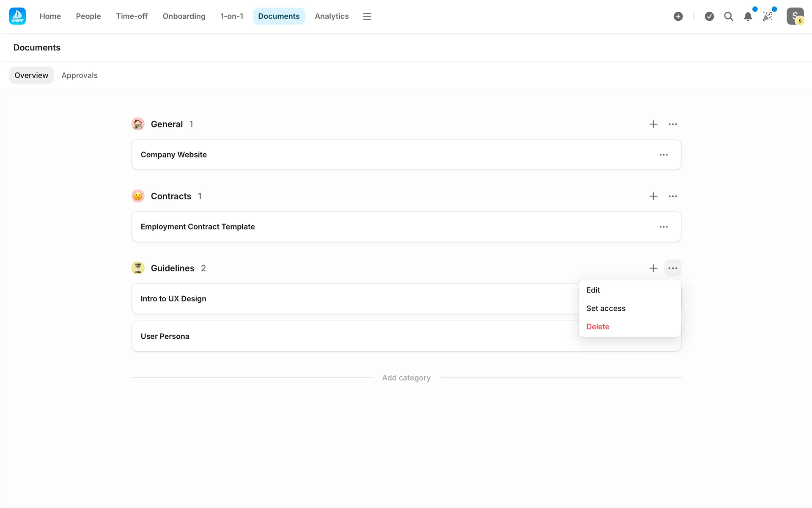Switch to the Approvals tab

80,75
